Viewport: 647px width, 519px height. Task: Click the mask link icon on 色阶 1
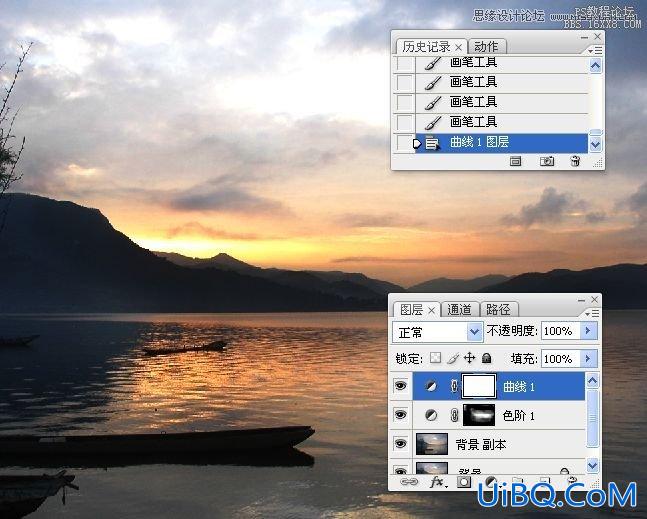coord(454,415)
